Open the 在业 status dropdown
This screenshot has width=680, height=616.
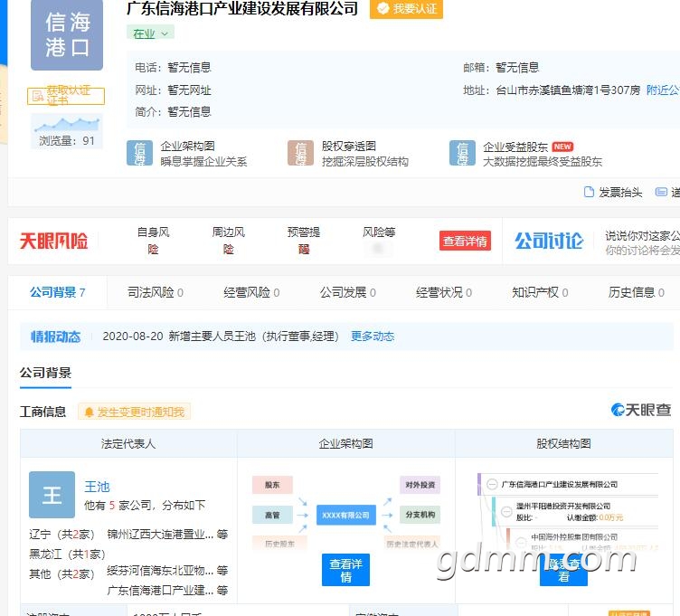[150, 33]
